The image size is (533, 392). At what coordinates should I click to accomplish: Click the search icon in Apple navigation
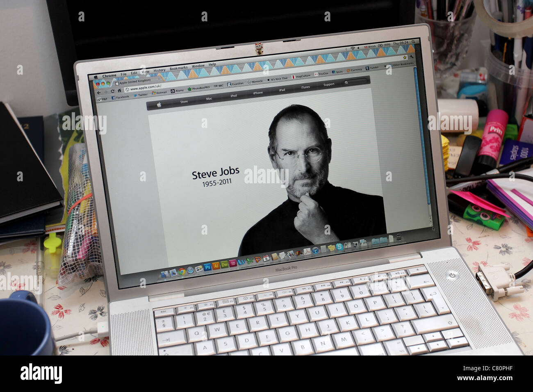click(346, 82)
